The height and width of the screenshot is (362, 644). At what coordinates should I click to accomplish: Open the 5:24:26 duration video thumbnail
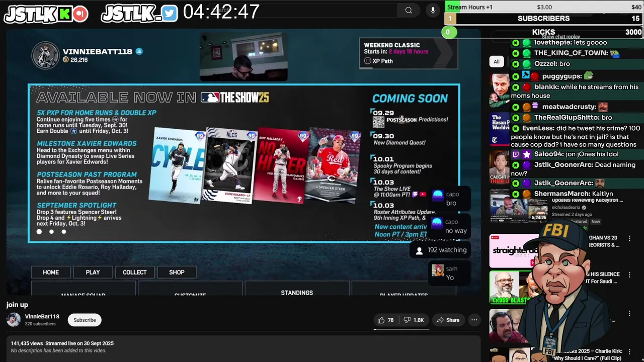coord(519,207)
